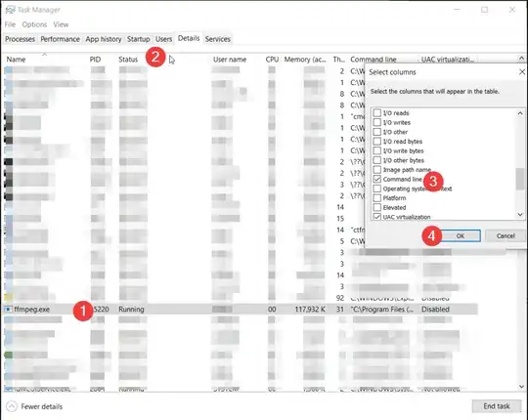Uncheck the Command line checkbox
Image resolution: width=528 pixels, height=420 pixels.
pyautogui.click(x=377, y=179)
